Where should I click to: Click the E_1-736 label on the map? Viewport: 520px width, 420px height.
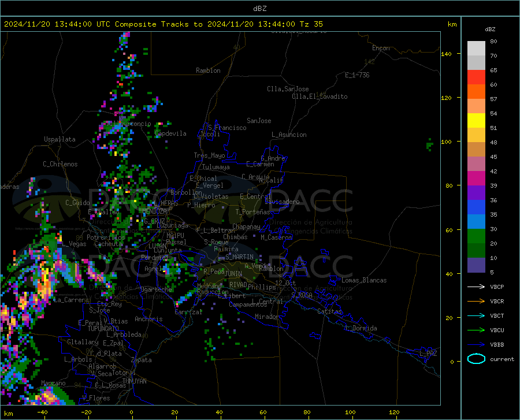point(357,75)
